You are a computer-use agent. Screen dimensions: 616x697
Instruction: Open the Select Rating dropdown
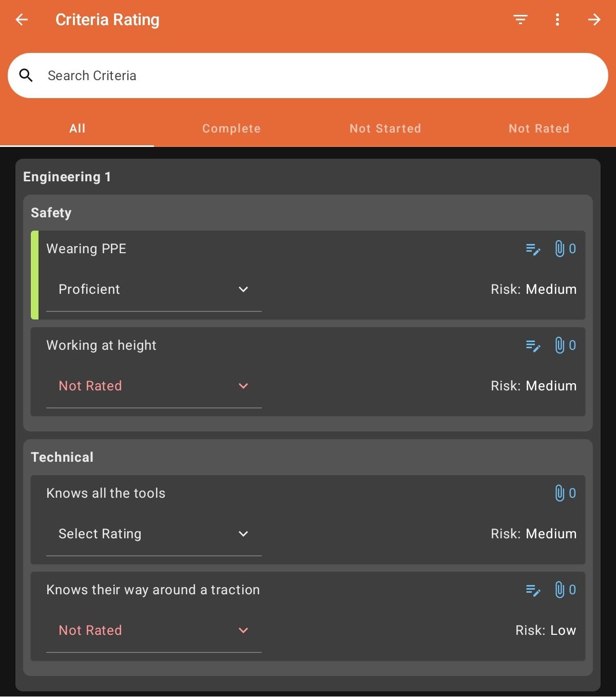pyautogui.click(x=154, y=534)
